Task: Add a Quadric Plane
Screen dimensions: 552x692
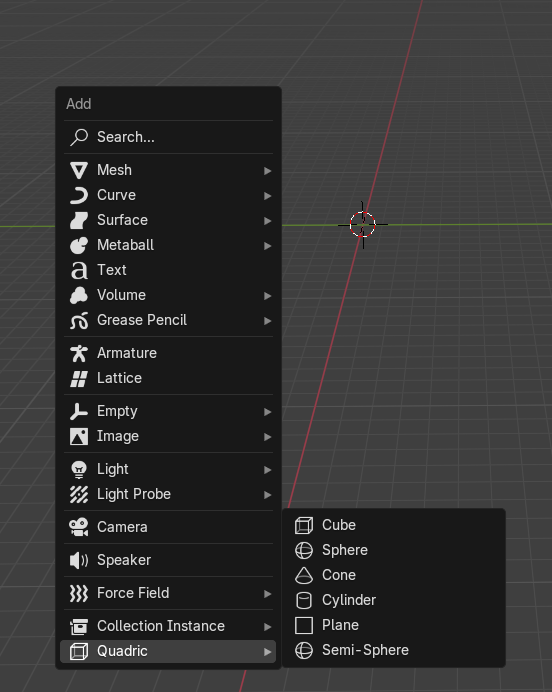Action: [x=394, y=625]
